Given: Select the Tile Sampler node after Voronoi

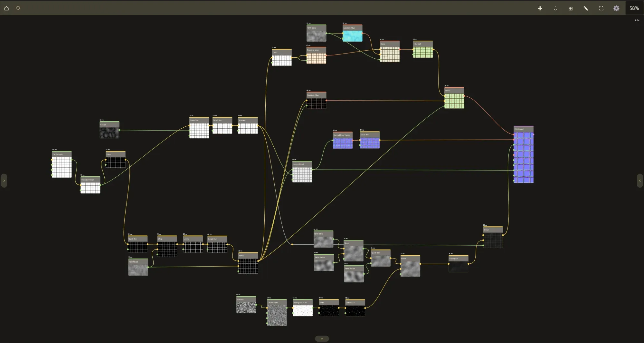Looking at the screenshot, I should point(277,313).
